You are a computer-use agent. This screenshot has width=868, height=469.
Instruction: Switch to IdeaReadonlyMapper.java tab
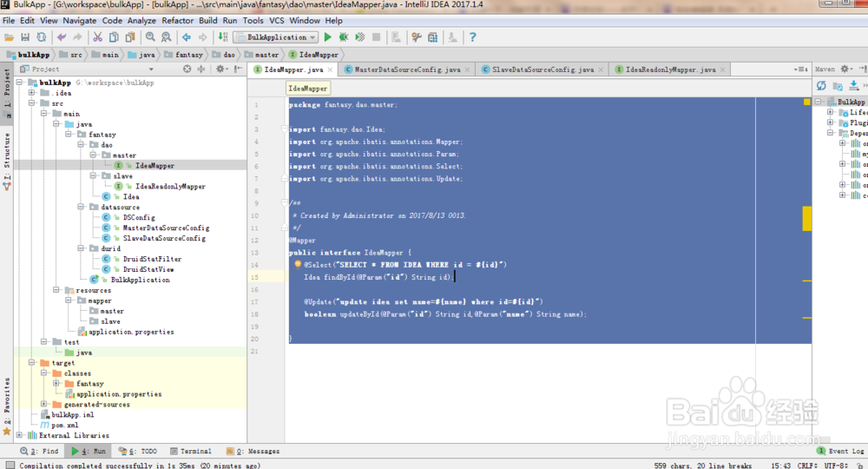click(x=670, y=69)
